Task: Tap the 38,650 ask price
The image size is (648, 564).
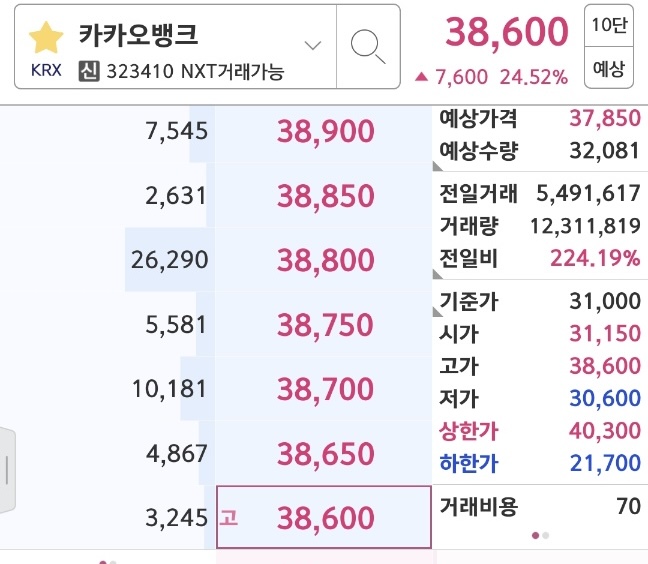Action: point(325,454)
